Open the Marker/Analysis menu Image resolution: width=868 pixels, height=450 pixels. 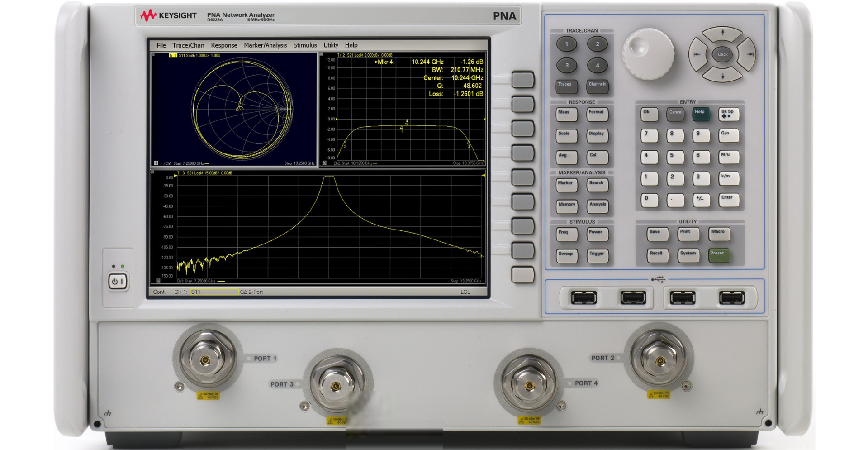[x=265, y=45]
